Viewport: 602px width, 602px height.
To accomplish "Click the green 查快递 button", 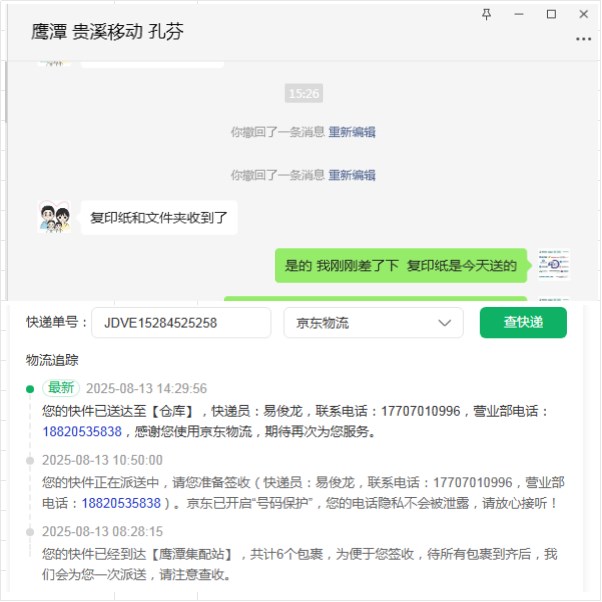I will click(523, 322).
